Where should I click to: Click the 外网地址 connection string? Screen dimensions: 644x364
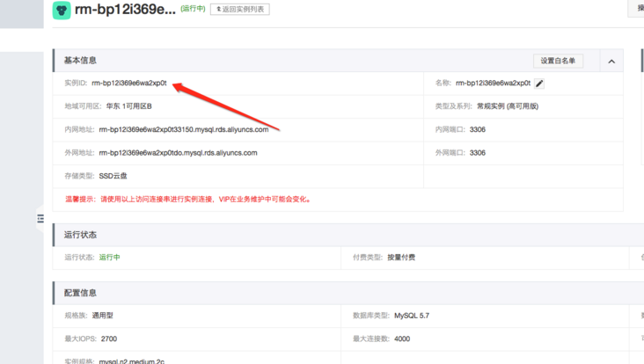tap(178, 153)
